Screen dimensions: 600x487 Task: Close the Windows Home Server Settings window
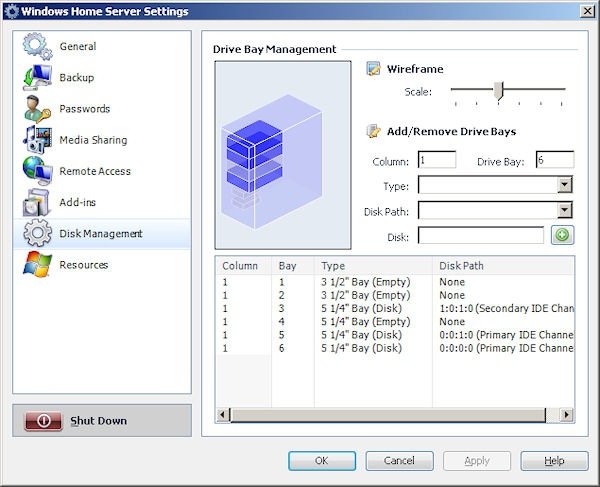[587, 11]
